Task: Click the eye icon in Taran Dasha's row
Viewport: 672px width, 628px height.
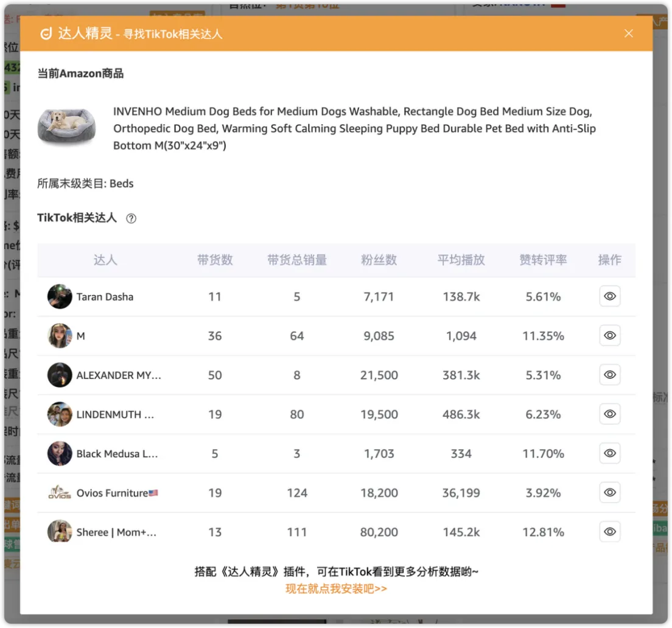Action: (609, 296)
